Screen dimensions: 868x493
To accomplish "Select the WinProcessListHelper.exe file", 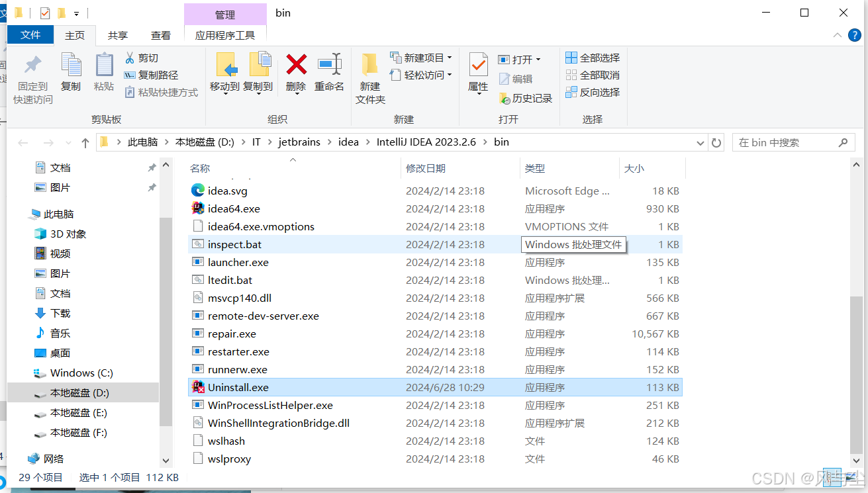I will 435,405.
